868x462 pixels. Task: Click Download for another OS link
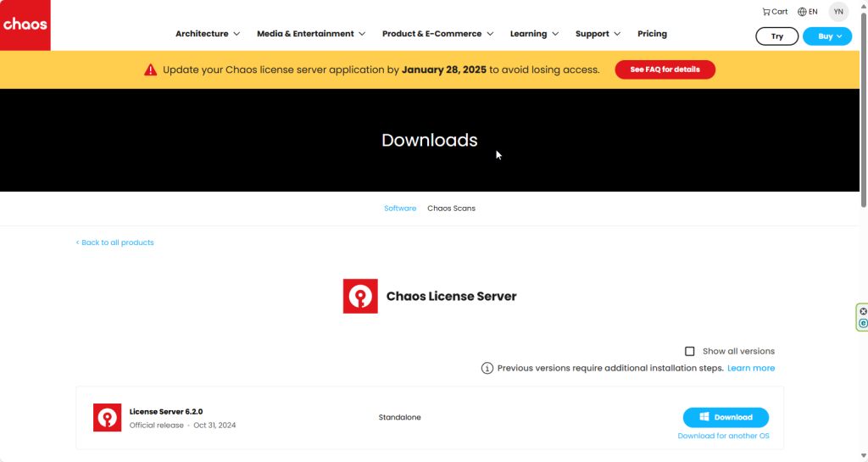(x=724, y=436)
